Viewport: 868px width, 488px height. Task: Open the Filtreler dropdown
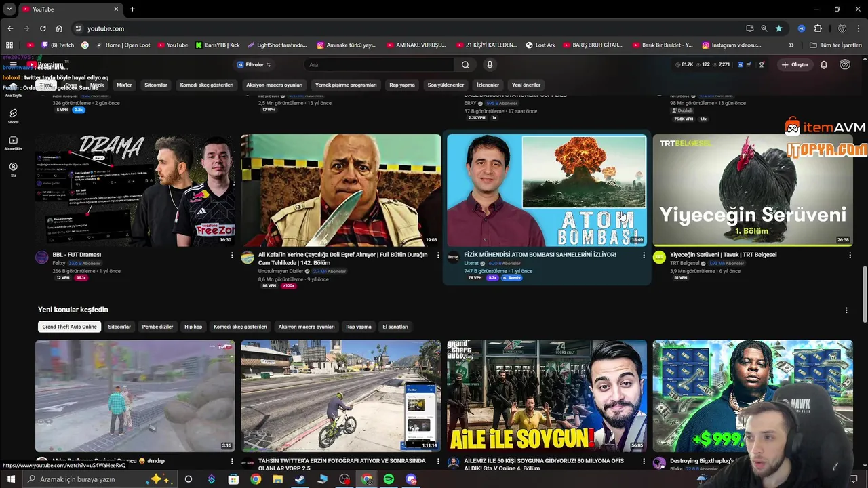pyautogui.click(x=254, y=65)
